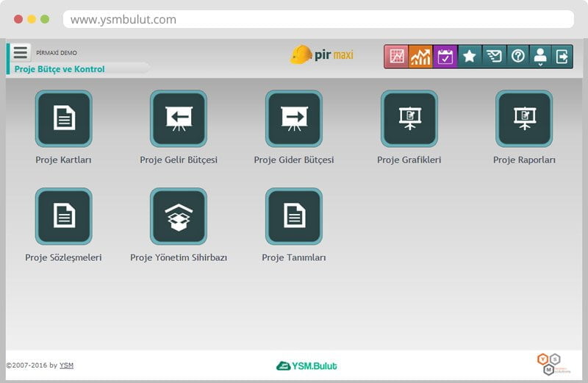Open messages via the envelope icon

[x=493, y=57]
